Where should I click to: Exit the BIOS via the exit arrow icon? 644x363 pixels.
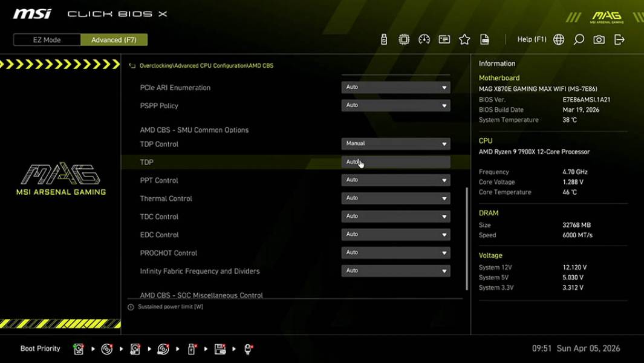pyautogui.click(x=618, y=39)
